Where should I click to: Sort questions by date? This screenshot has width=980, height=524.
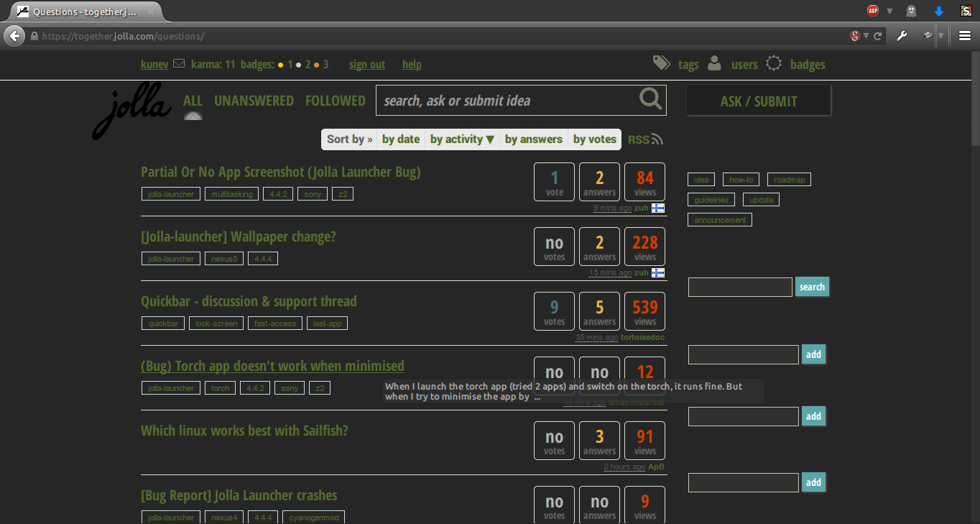[401, 139]
